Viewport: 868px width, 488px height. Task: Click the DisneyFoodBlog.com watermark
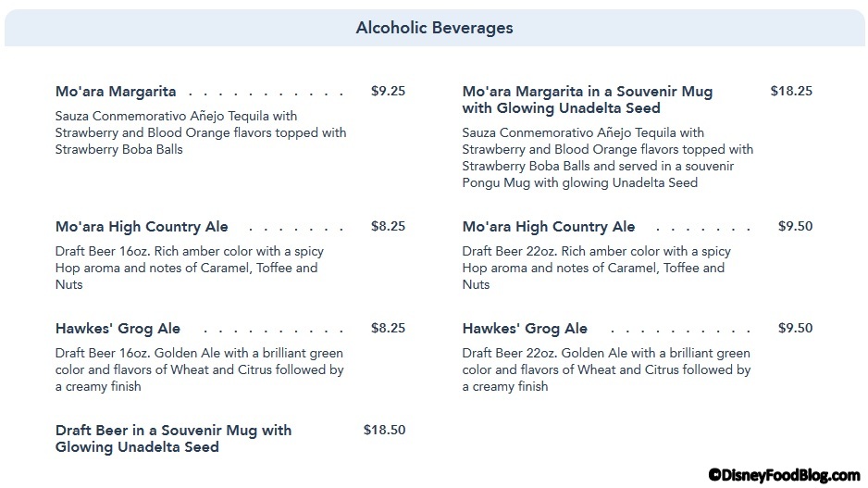(x=784, y=474)
